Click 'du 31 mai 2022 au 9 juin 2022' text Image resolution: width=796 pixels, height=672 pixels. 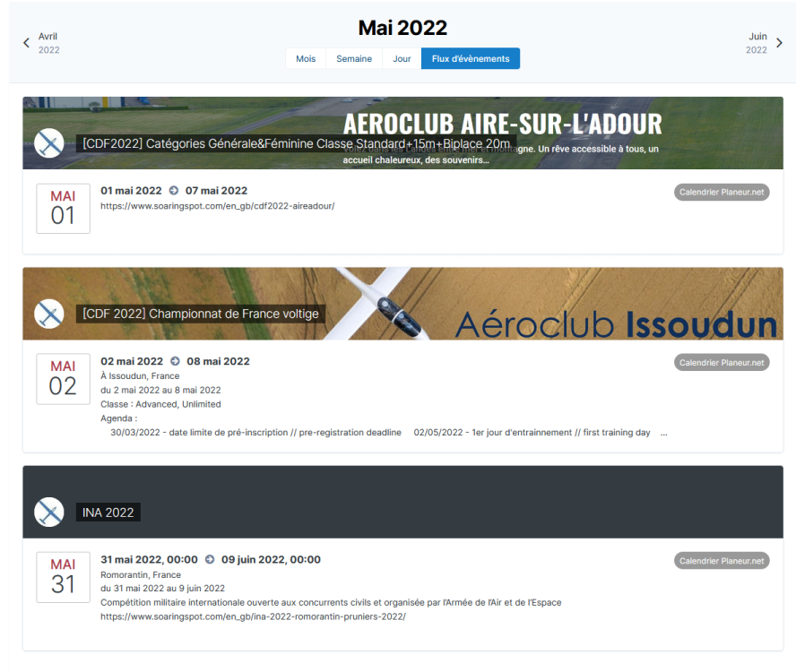[162, 589]
